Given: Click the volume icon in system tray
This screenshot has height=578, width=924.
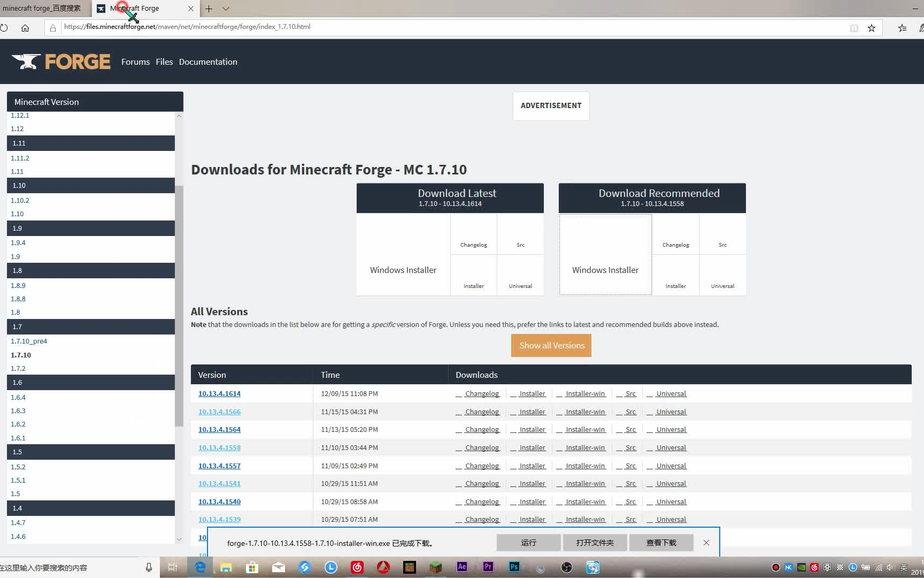Looking at the screenshot, I should [890, 568].
